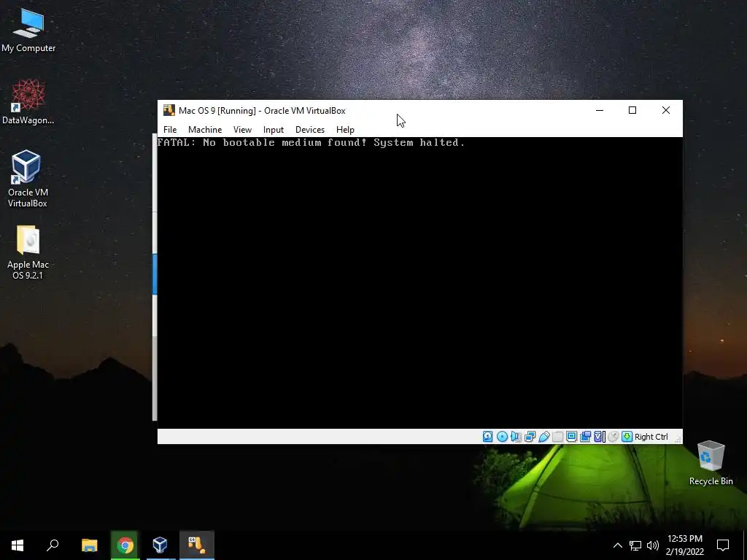
Task: Select the Apple Mac OS 9.2.1 folder
Action: pos(28,252)
